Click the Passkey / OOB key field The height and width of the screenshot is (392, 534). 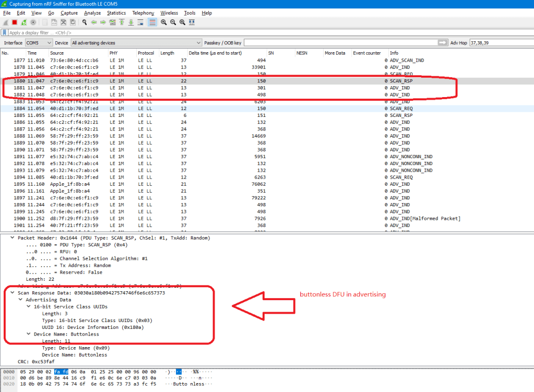(339, 43)
